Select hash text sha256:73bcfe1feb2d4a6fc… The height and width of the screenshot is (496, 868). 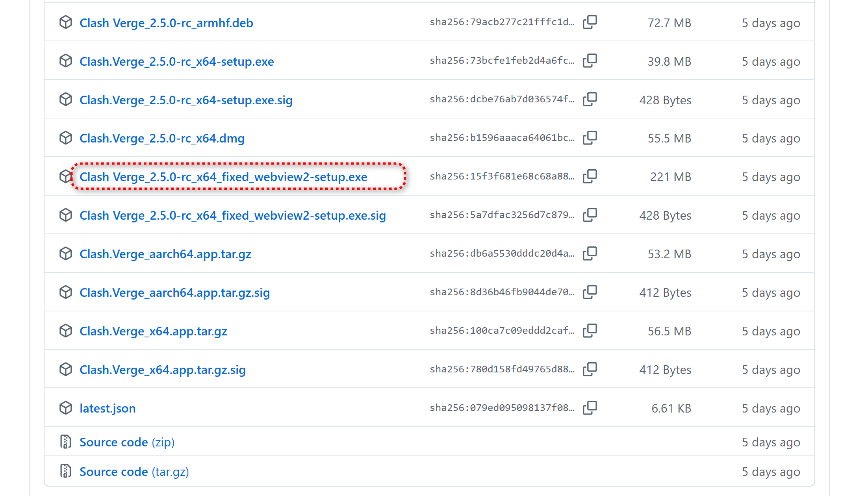point(502,61)
